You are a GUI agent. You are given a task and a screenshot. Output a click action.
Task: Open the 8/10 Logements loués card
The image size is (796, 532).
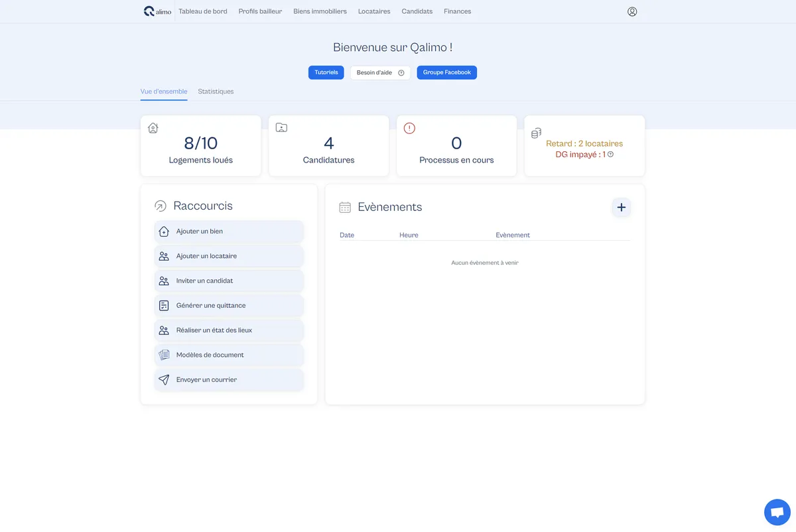click(201, 146)
